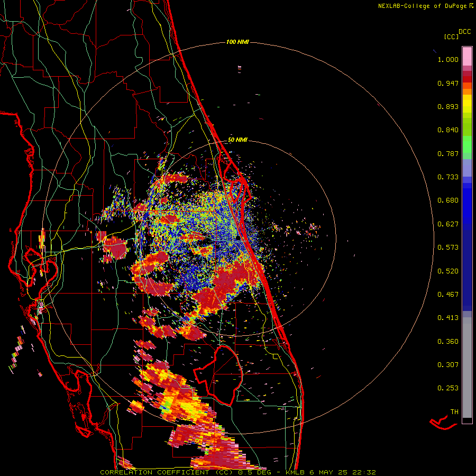The image size is (476, 476).
Task: Click the gray lower segment of the color bar
Action: (467, 368)
